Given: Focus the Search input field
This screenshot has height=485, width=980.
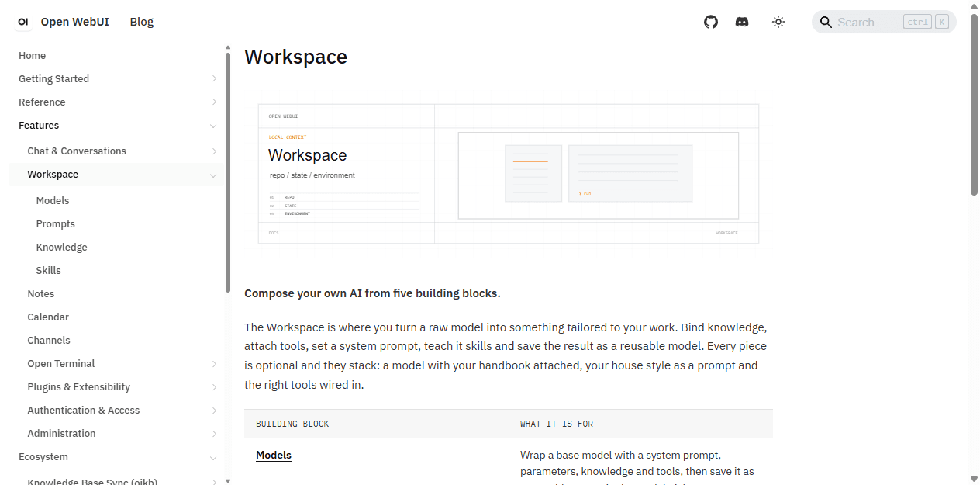Looking at the screenshot, I should (884, 22).
